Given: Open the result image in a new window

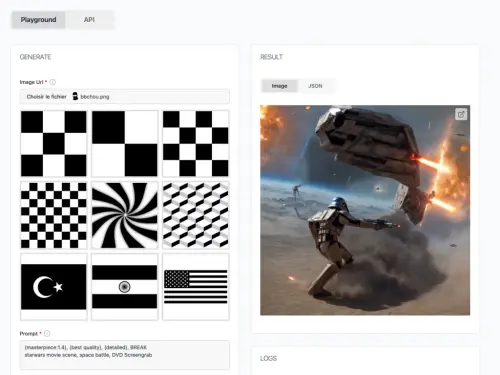Looking at the screenshot, I should point(461,114).
